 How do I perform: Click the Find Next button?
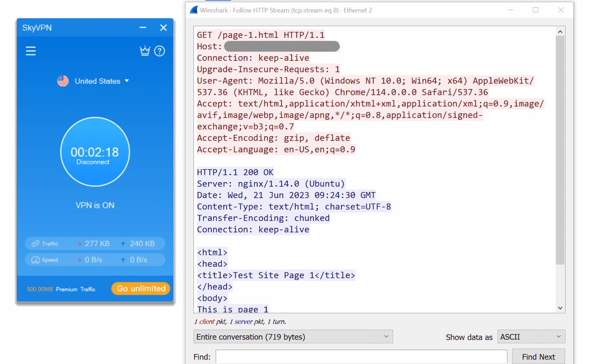[x=538, y=356]
